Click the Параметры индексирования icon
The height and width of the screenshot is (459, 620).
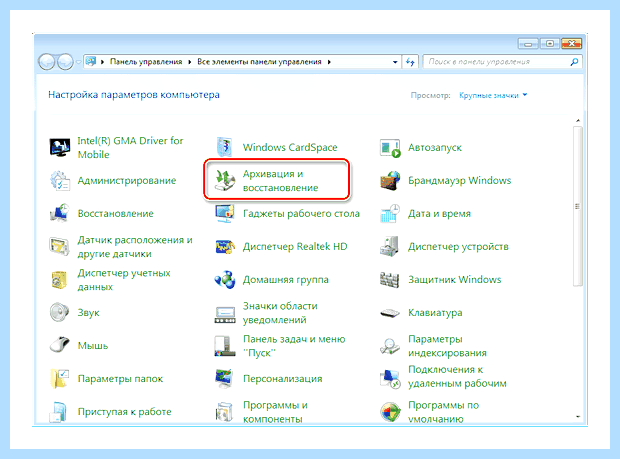[x=390, y=346]
